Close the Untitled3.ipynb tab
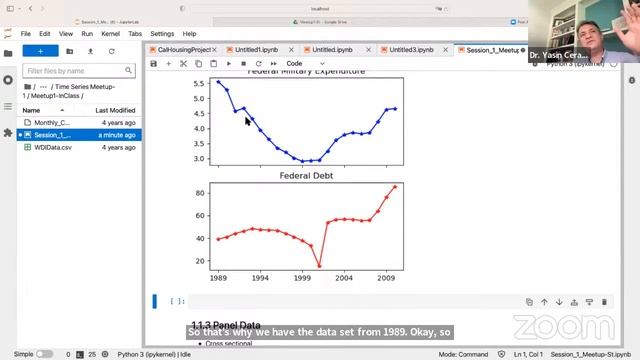Screen dimensions: 640x360 [446, 50]
